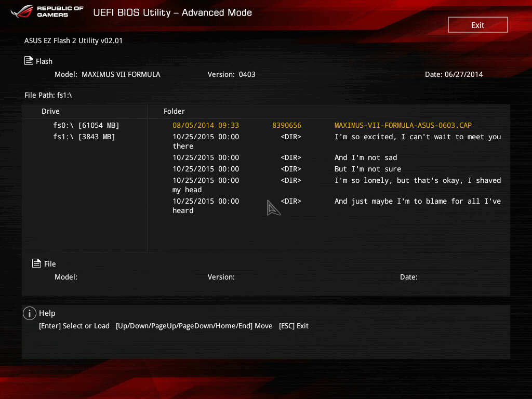Click the date of the "But I'm not sure" row
532x399 pixels.
coord(206,169)
